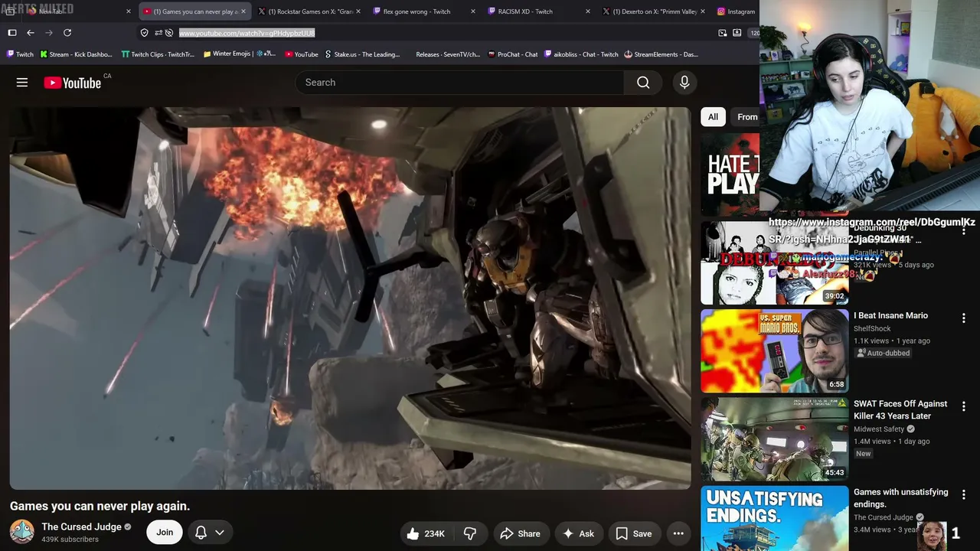Open Games with unsatisfying endings title
Image resolution: width=980 pixels, height=551 pixels.
(900, 498)
